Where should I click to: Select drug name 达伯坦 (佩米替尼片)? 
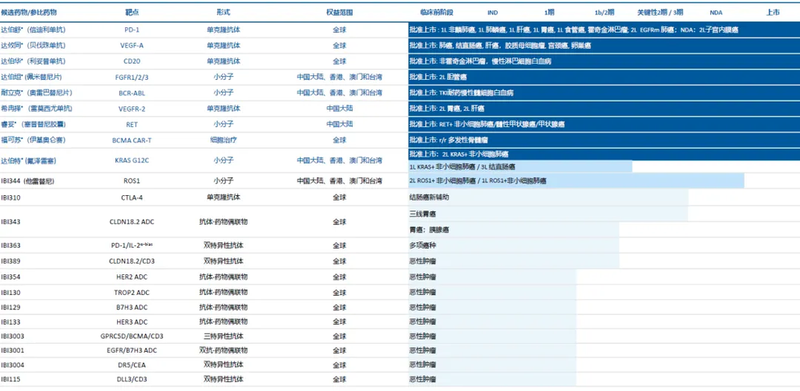point(33,77)
